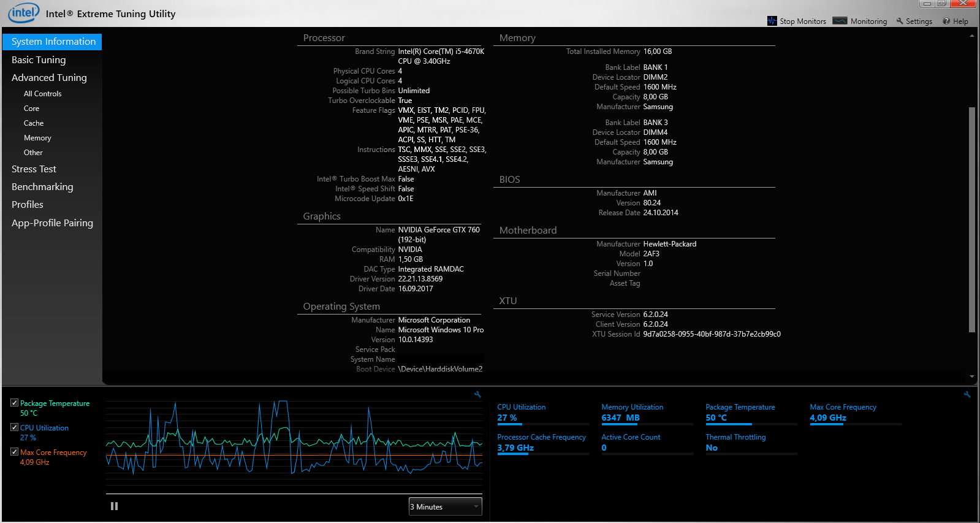
Task: Click Active Core Count tile
Action: click(x=647, y=443)
